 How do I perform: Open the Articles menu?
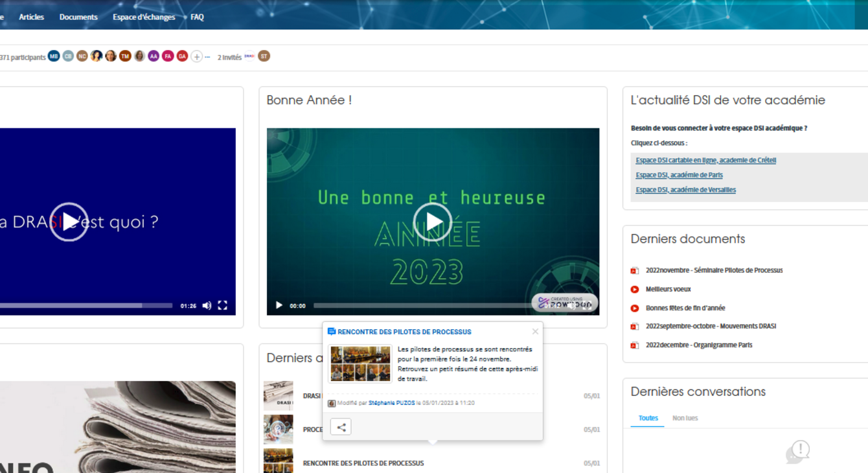point(31,17)
